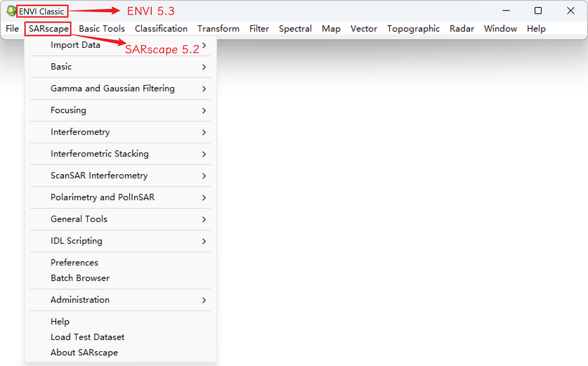Screen dimensions: 588x366
Task: Choose the Interferometry entry
Action: pos(120,132)
